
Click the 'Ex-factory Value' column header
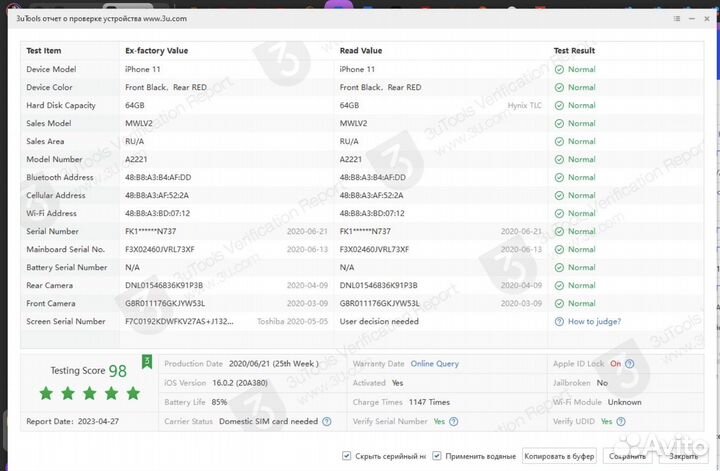tap(157, 50)
